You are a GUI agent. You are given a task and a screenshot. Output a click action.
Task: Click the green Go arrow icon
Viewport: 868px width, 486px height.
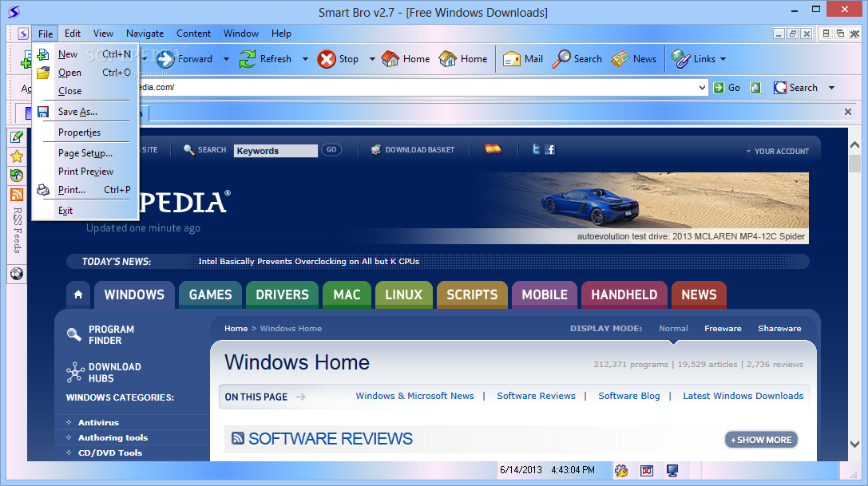pos(719,88)
